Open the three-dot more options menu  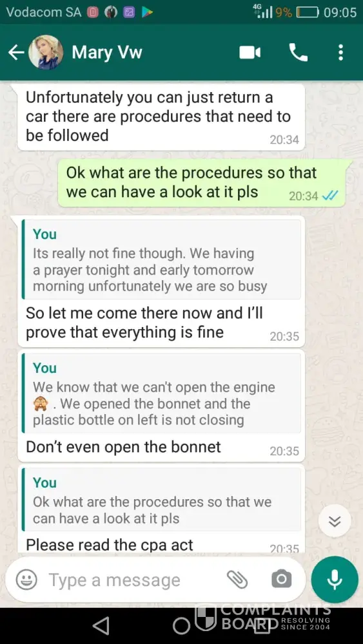[340, 53]
